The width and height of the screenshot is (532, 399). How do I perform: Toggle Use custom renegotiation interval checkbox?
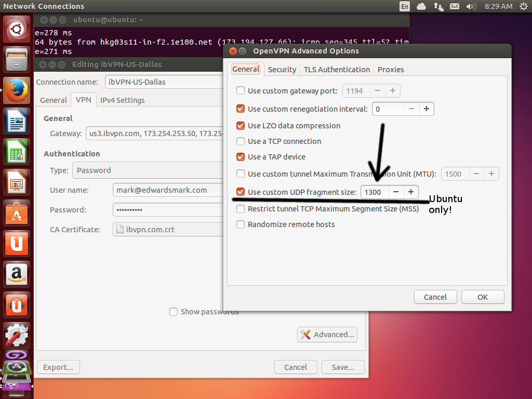click(x=241, y=109)
